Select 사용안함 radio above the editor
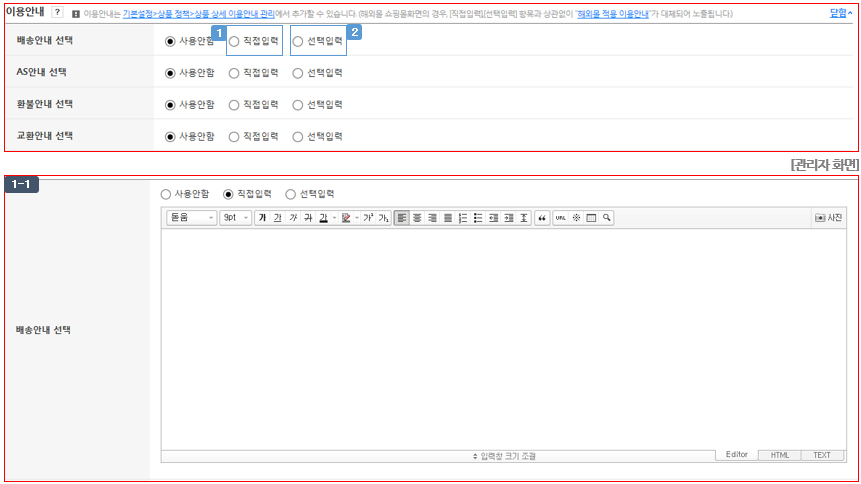 click(166, 194)
